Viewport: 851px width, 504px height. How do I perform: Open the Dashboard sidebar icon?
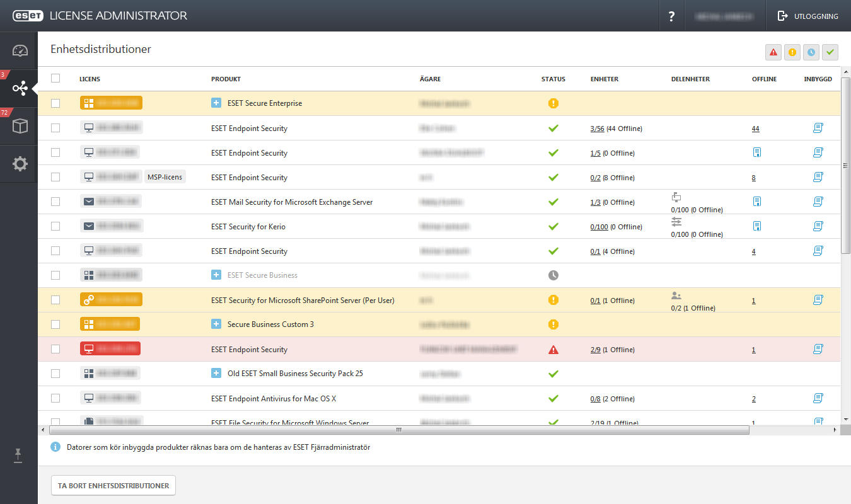click(20, 51)
